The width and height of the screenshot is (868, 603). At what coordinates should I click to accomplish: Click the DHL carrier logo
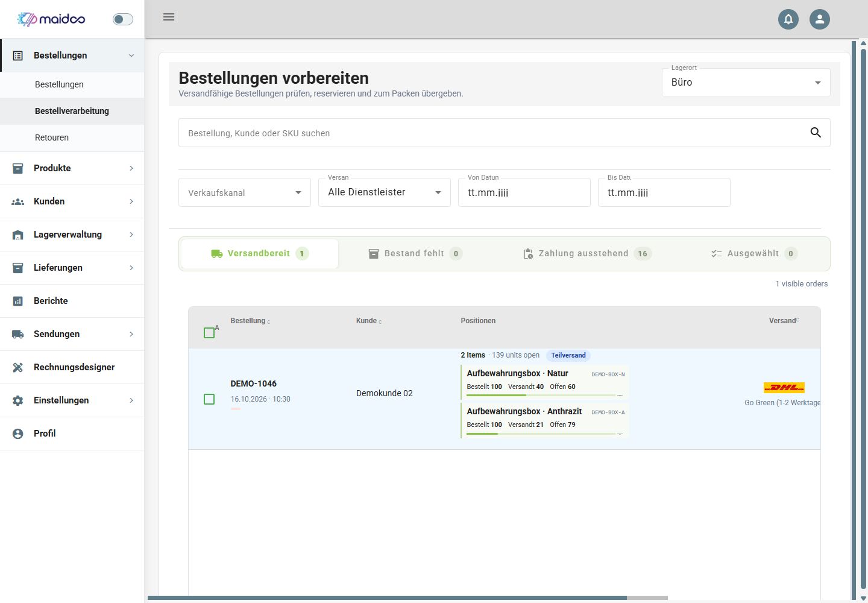(x=784, y=388)
